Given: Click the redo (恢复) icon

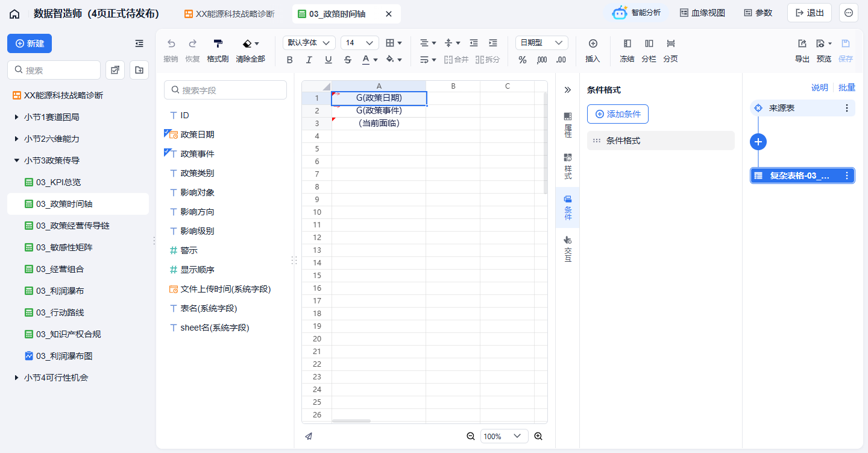Looking at the screenshot, I should point(192,43).
